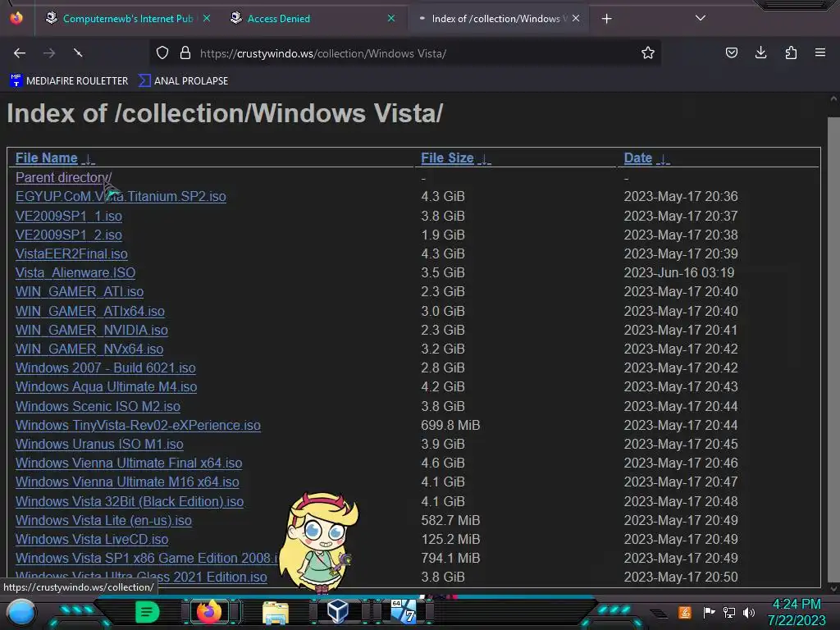This screenshot has width=840, height=630.
Task: Sort by File Size column
Action: [447, 158]
